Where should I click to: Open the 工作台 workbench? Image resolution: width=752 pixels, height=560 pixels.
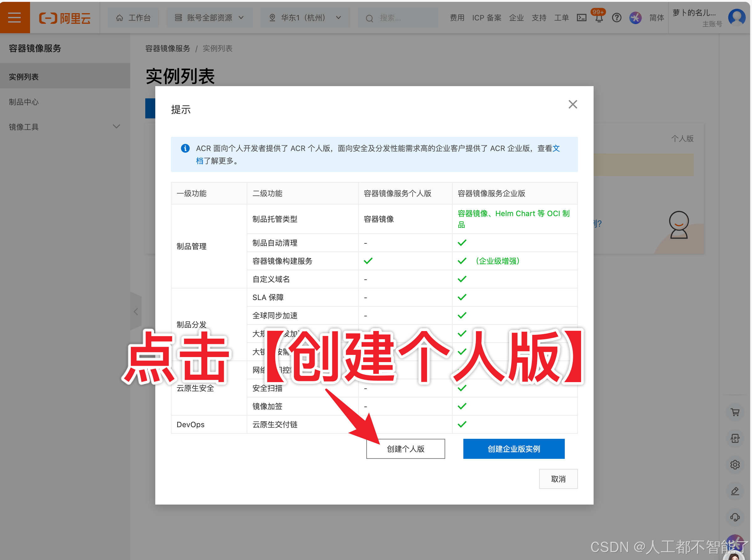(x=133, y=17)
